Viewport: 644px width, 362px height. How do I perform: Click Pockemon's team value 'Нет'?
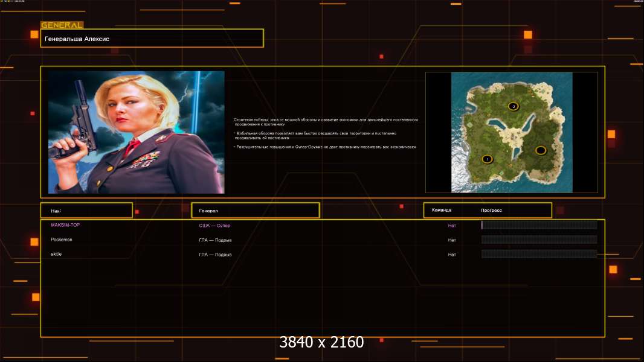(x=452, y=240)
